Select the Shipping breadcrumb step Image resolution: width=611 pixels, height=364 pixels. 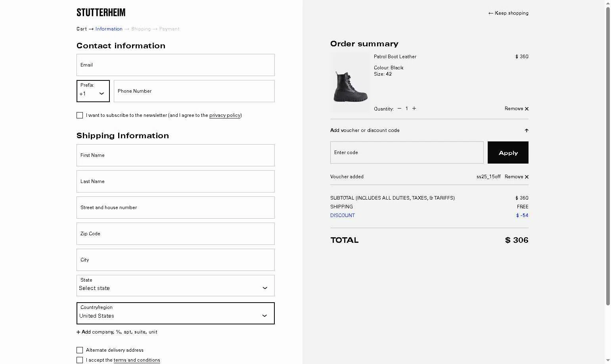(x=141, y=29)
